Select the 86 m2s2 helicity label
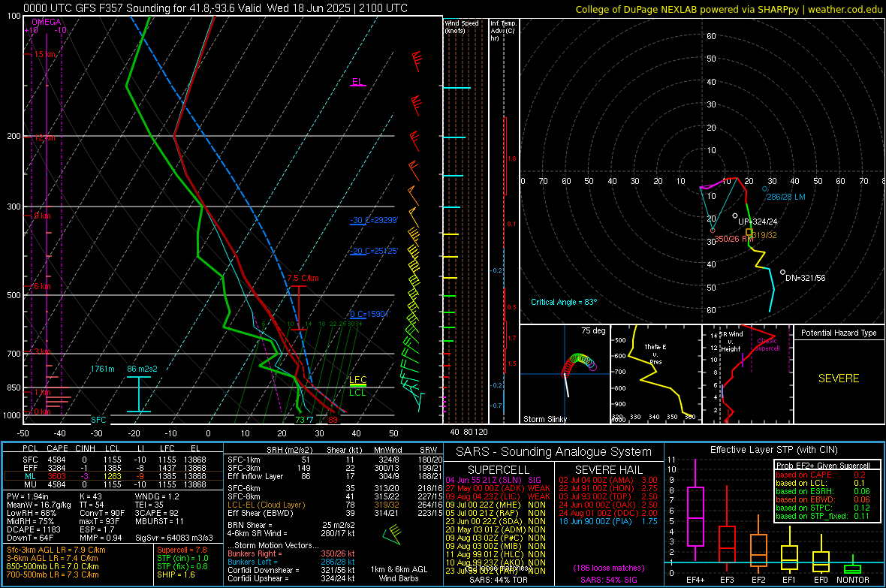Screen dimensions: 886x588 [143, 369]
